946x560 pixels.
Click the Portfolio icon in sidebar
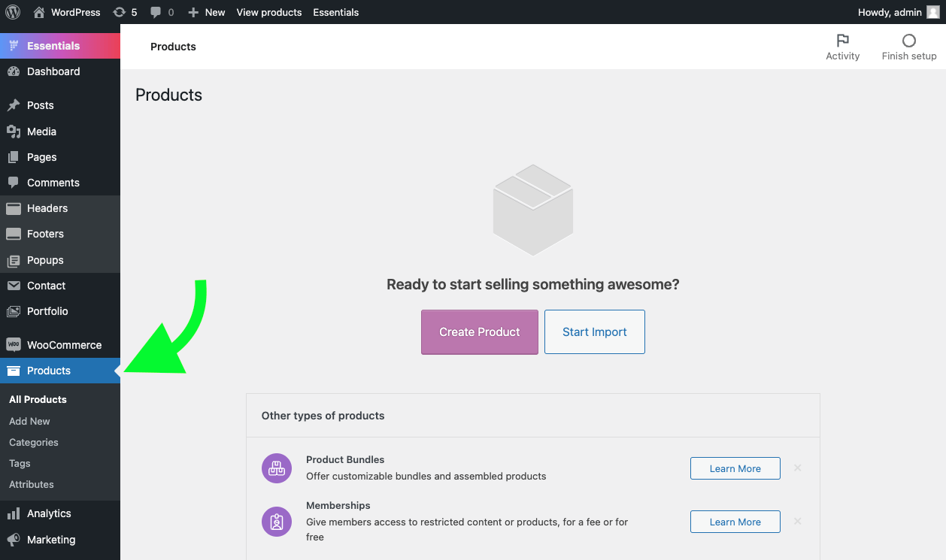point(14,311)
